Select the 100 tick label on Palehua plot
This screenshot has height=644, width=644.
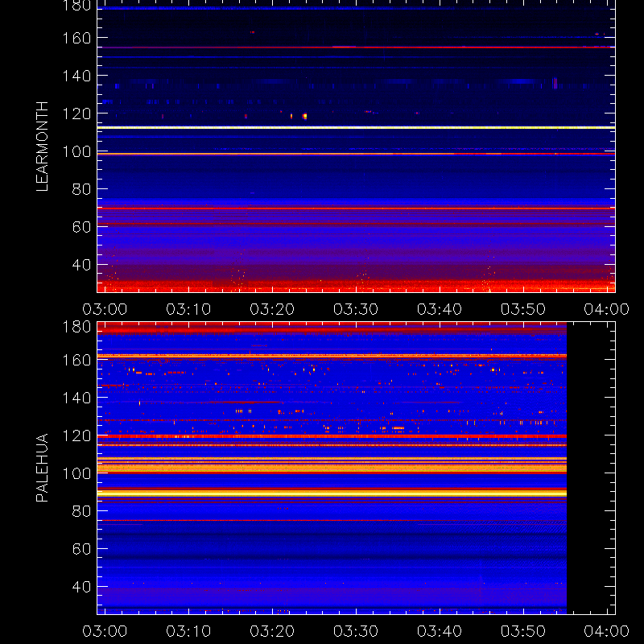(76, 473)
